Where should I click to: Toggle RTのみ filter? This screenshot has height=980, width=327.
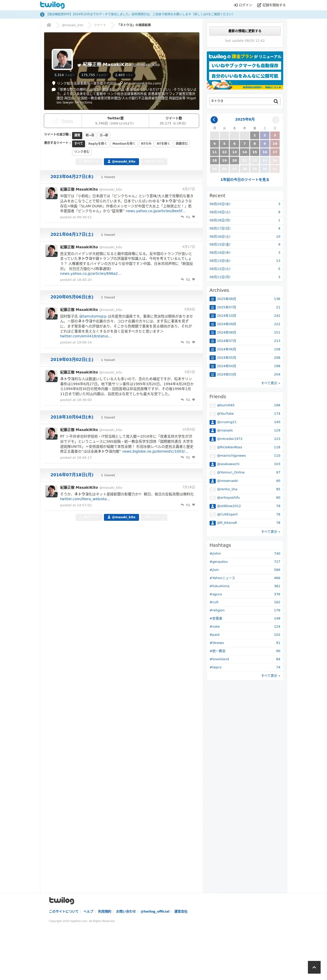click(146, 144)
